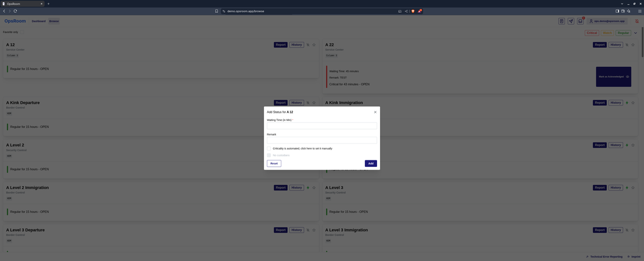Click the red muted notification bell icon

pos(636,21)
